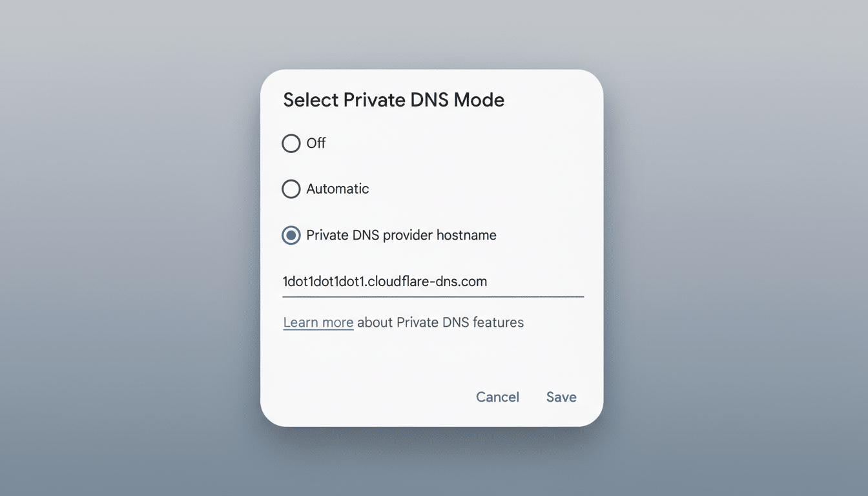Confirm changes with the Save button
This screenshot has height=496, width=868.
coord(561,397)
